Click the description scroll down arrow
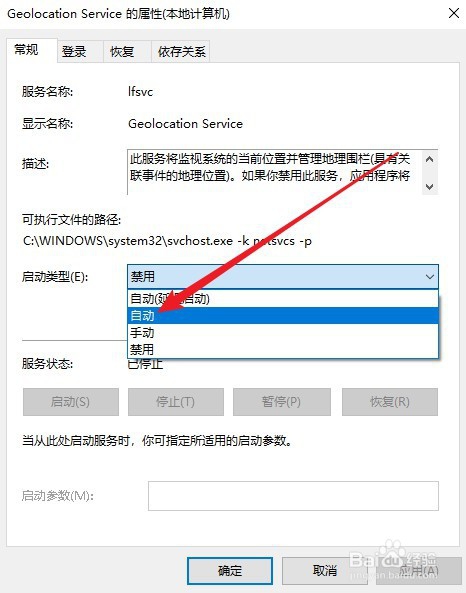466x593 pixels. point(429,186)
